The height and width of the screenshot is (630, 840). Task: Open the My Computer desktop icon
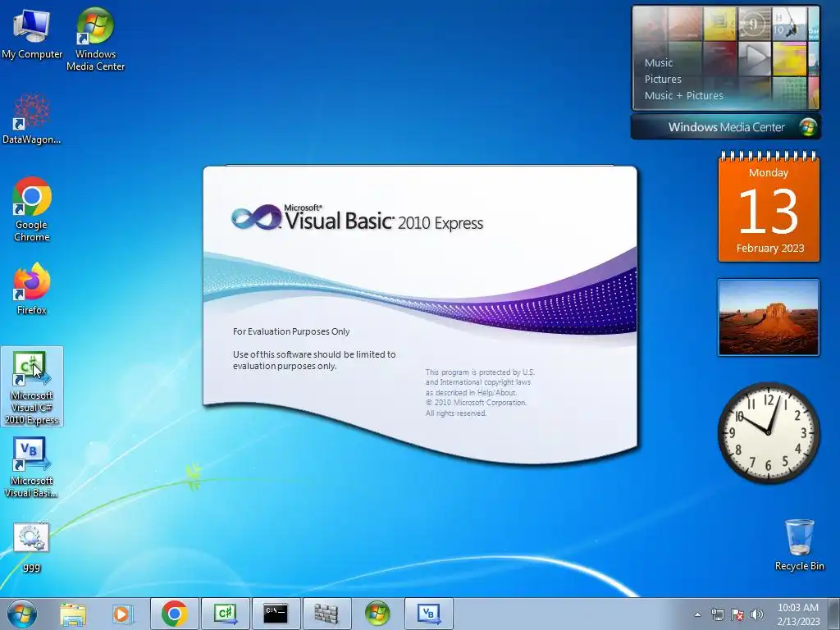pos(32,34)
